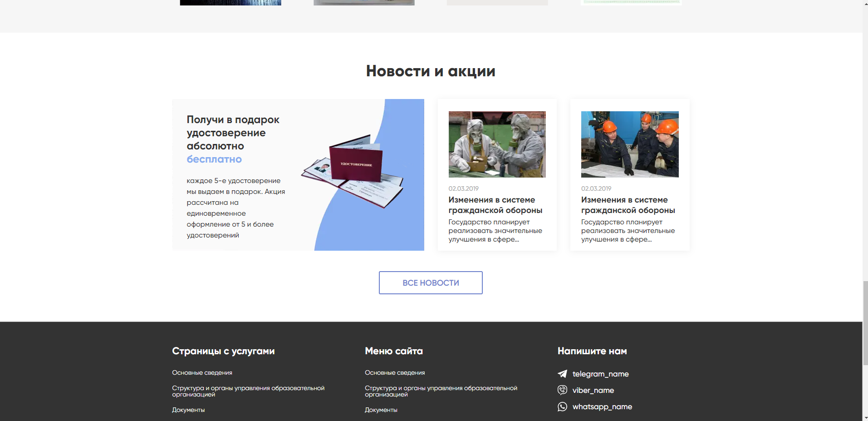The image size is (868, 421).
Task: Open news headline under orange helmets photo
Action: (x=628, y=205)
